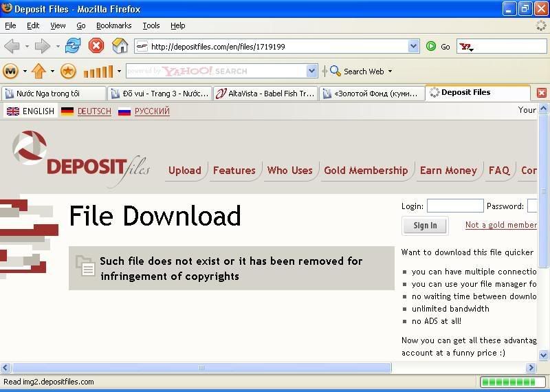Open the Bookmarks menu
The width and height of the screenshot is (550, 392).
113,25
